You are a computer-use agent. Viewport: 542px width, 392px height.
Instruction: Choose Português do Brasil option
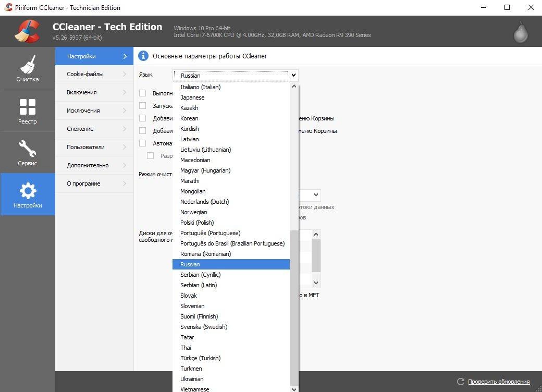[231, 243]
